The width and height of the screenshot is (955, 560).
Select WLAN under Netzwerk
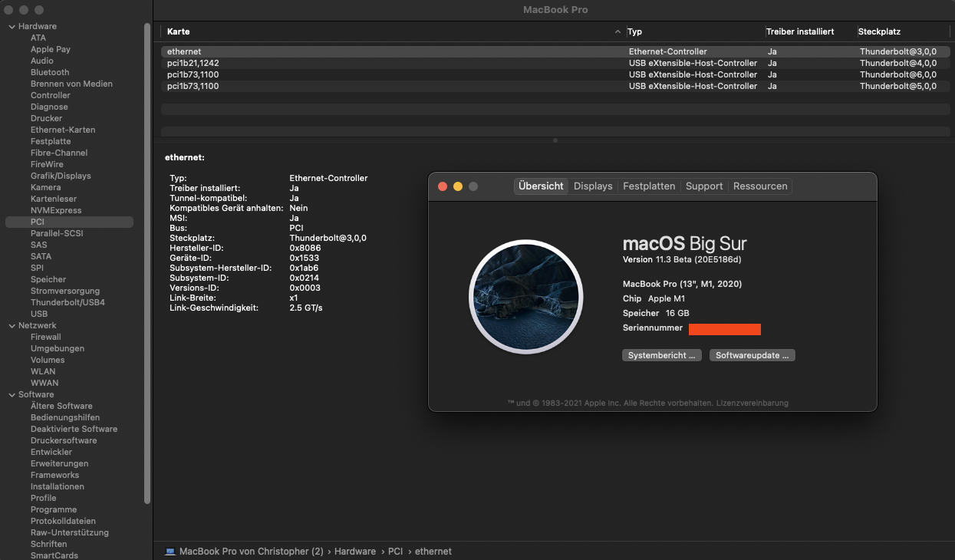coord(43,371)
